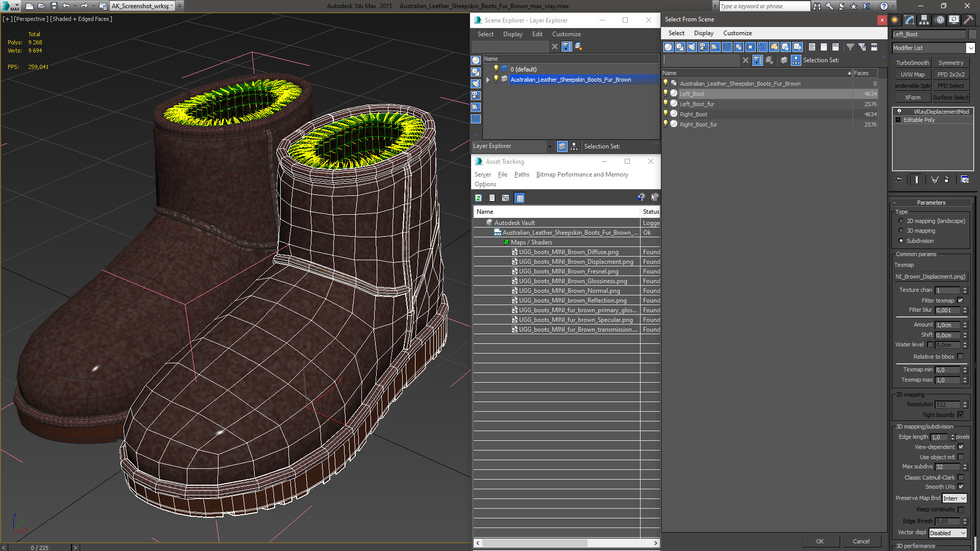Click OK button in Select From Scene
The height and width of the screenshot is (551, 980).
pos(820,541)
